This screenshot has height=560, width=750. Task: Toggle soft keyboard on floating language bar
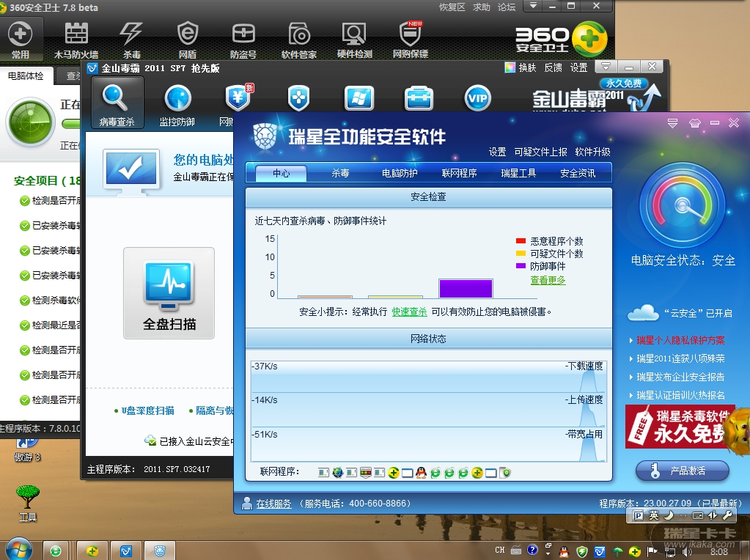pyautogui.click(x=697, y=515)
